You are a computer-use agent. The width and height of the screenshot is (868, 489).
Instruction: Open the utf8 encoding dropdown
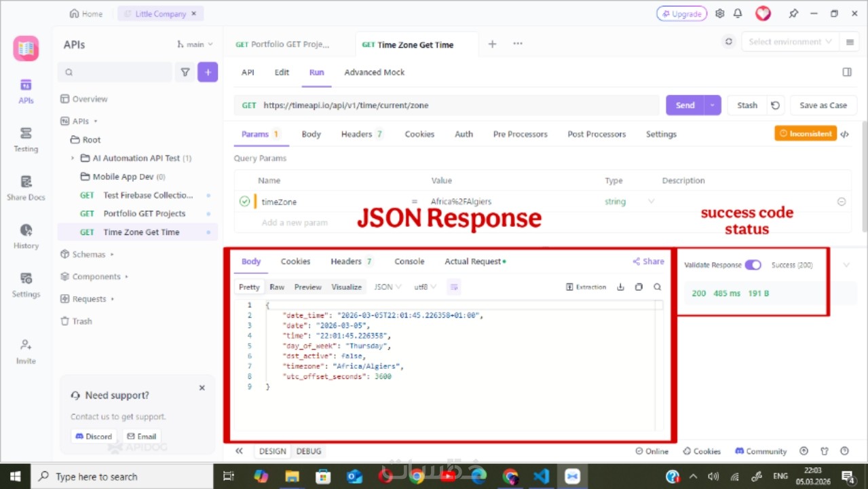coord(426,287)
